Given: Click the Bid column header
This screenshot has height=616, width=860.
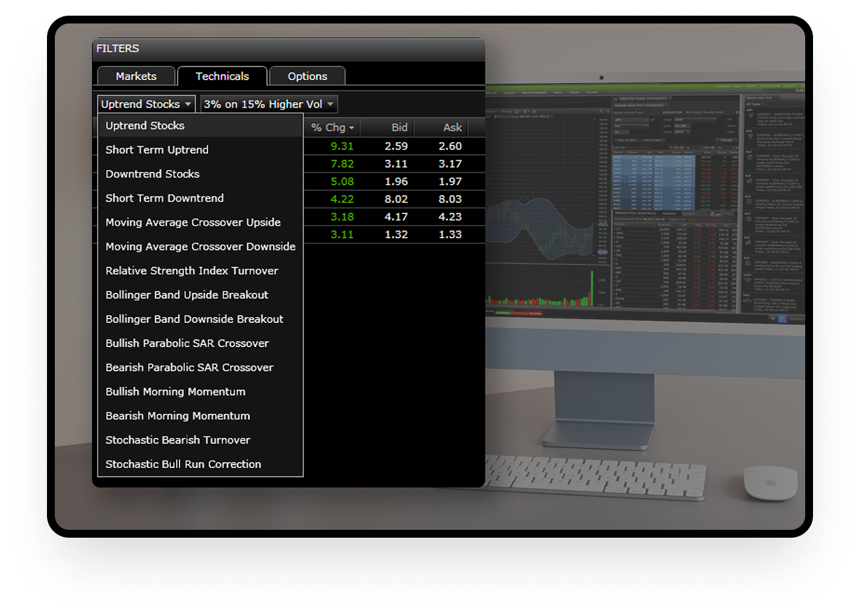Looking at the screenshot, I should click(399, 128).
